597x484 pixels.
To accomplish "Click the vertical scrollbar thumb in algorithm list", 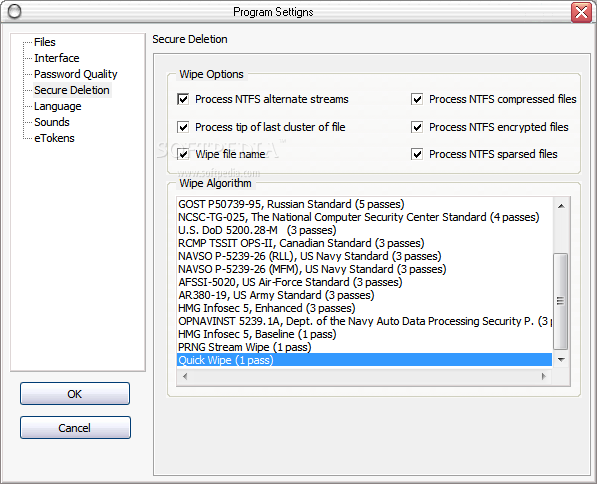I will point(560,301).
